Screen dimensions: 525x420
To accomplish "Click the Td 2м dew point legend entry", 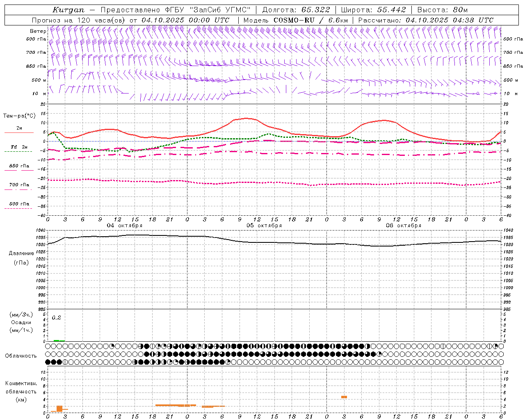I will pos(19,147).
